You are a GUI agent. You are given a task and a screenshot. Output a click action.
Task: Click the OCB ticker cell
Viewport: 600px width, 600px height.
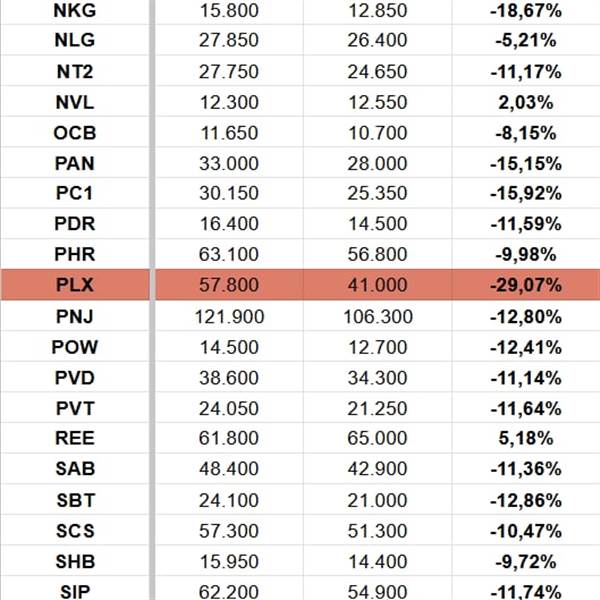76,132
